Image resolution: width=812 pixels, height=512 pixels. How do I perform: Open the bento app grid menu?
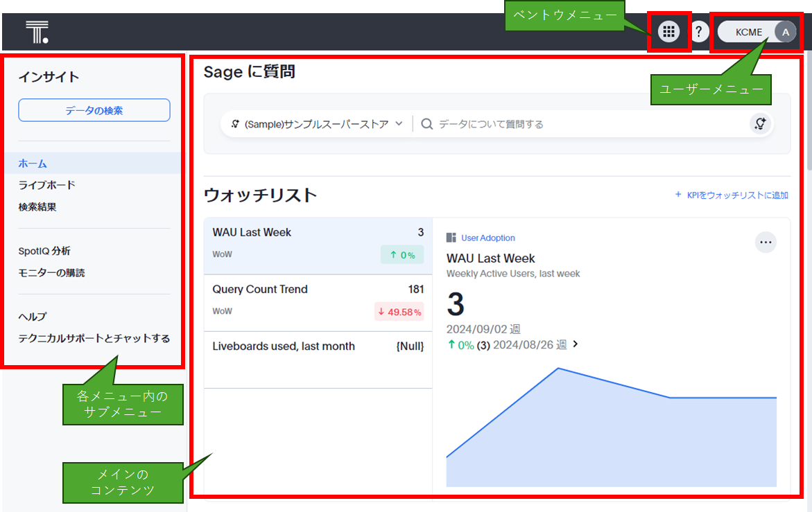[668, 31]
